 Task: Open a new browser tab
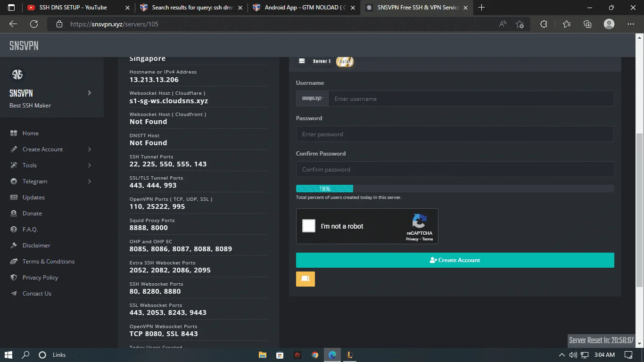481,8
